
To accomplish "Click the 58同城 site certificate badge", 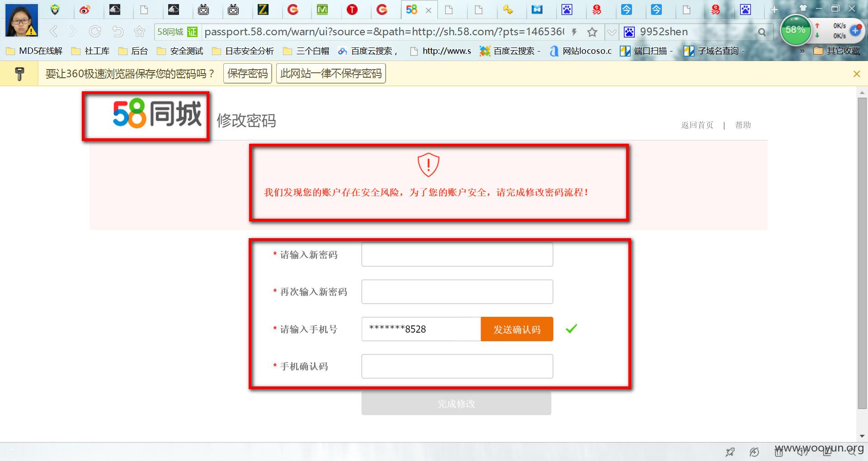I will [x=177, y=32].
